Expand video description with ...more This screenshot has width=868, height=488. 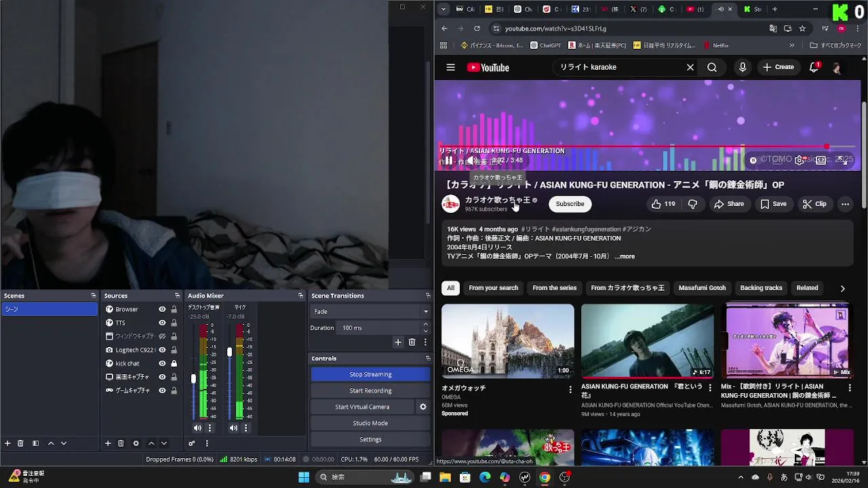[x=625, y=256]
